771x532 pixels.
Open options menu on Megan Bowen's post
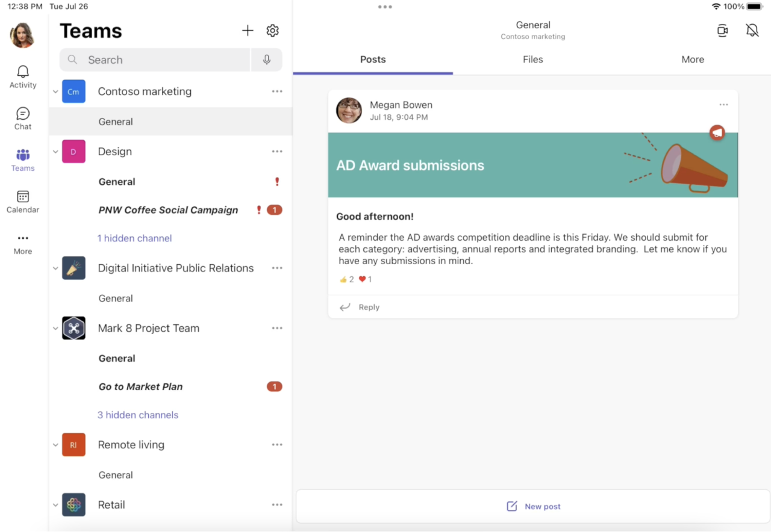(x=723, y=104)
